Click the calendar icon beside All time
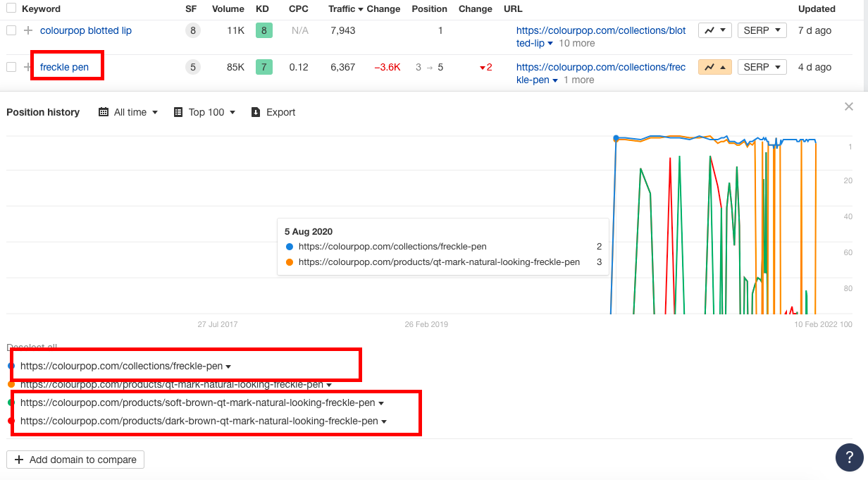 104,112
